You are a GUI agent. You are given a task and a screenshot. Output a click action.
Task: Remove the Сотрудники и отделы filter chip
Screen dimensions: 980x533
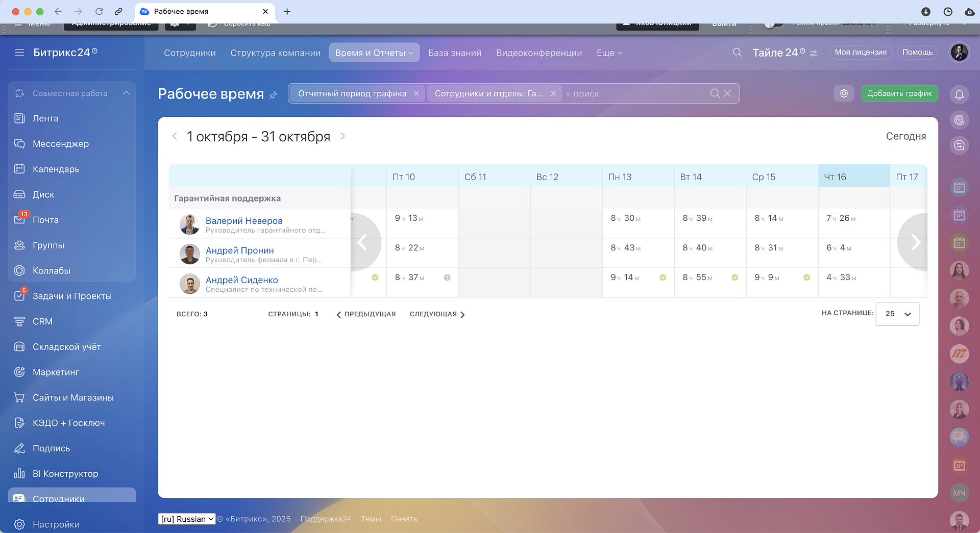click(553, 93)
